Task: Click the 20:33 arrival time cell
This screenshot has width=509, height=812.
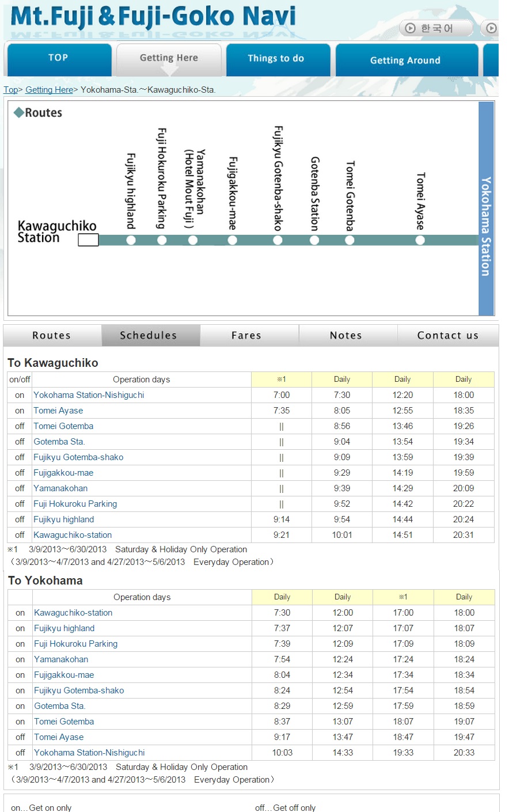Action: coord(464,753)
